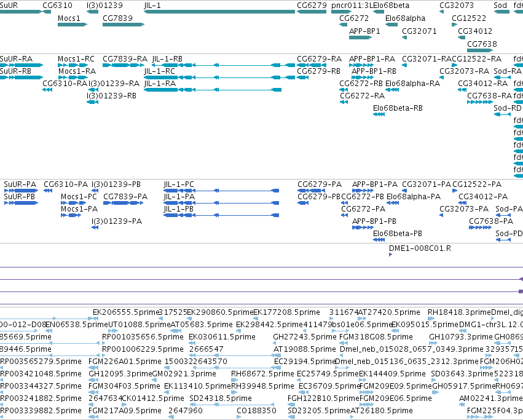
Task: Click the JIL-1-PB protein label
Action: click(178, 209)
